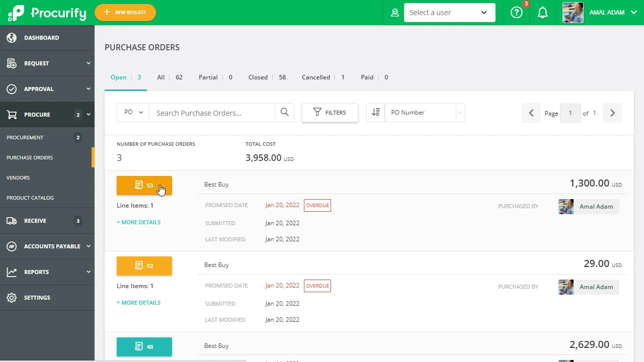The image size is (644, 362).
Task: Click the Search Purchase Orders field
Action: click(x=212, y=113)
